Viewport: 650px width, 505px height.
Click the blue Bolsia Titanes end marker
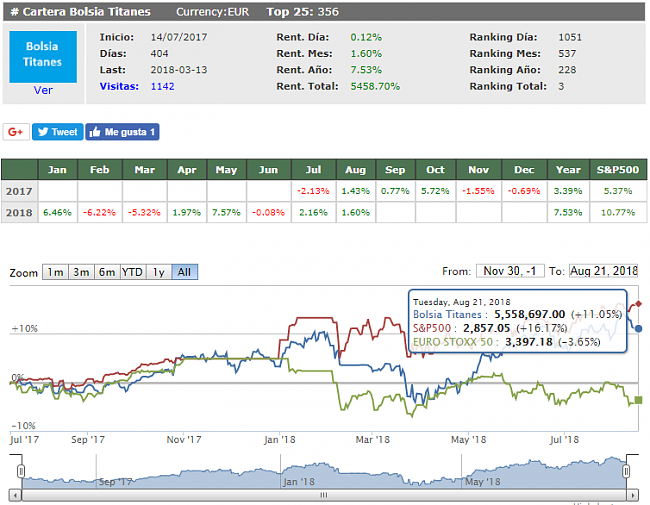[x=638, y=329]
